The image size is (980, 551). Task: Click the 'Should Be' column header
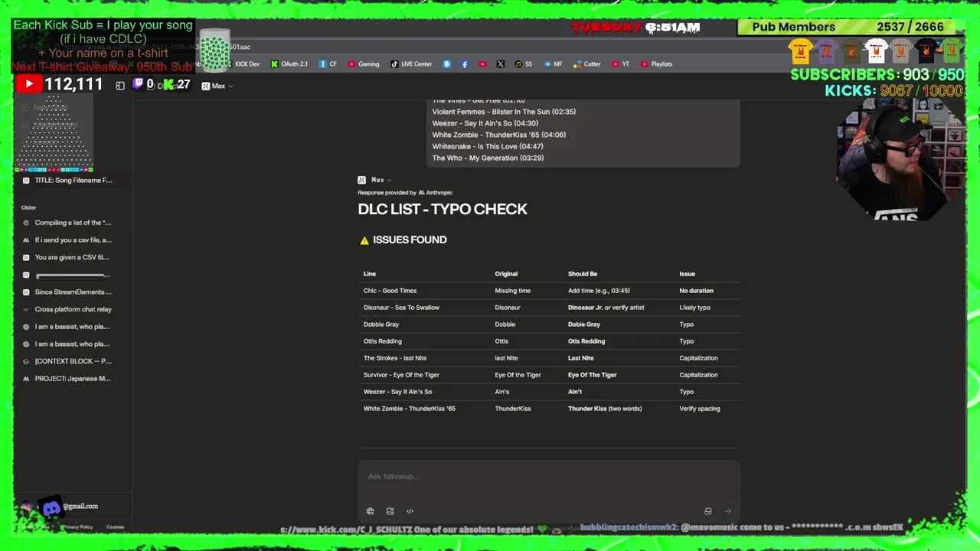[x=583, y=274]
